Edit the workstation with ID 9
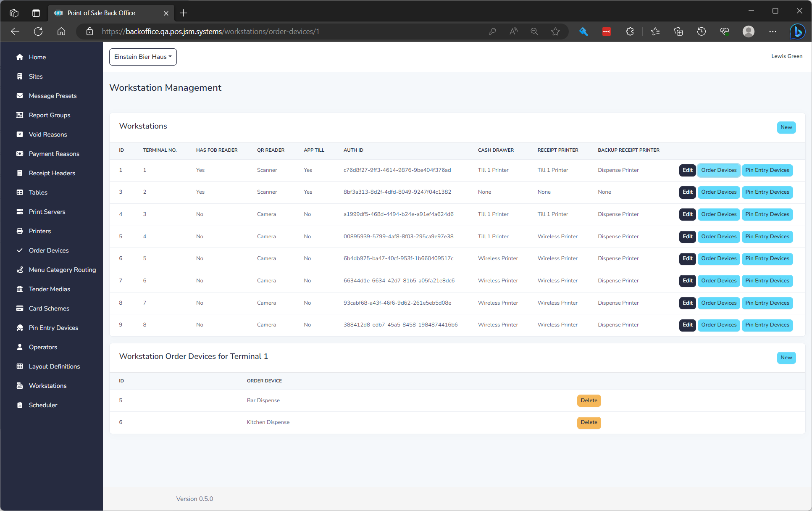 [x=687, y=325]
